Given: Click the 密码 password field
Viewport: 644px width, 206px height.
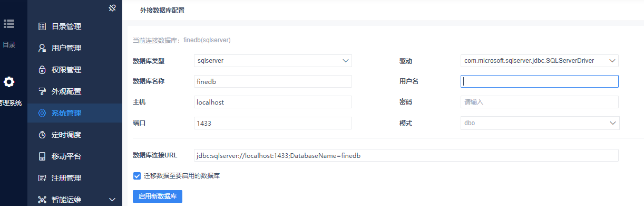Looking at the screenshot, I should [540, 102].
